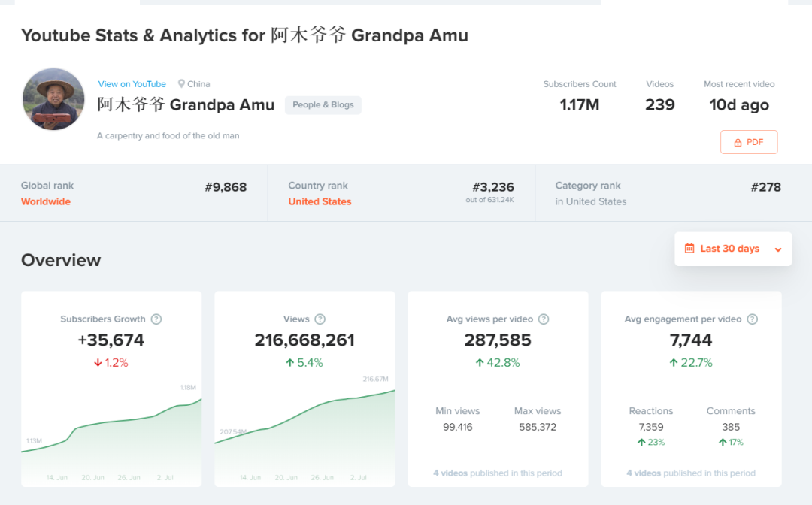Image resolution: width=812 pixels, height=505 pixels.
Task: Click the 'out of 631.24K' text
Action: [490, 200]
